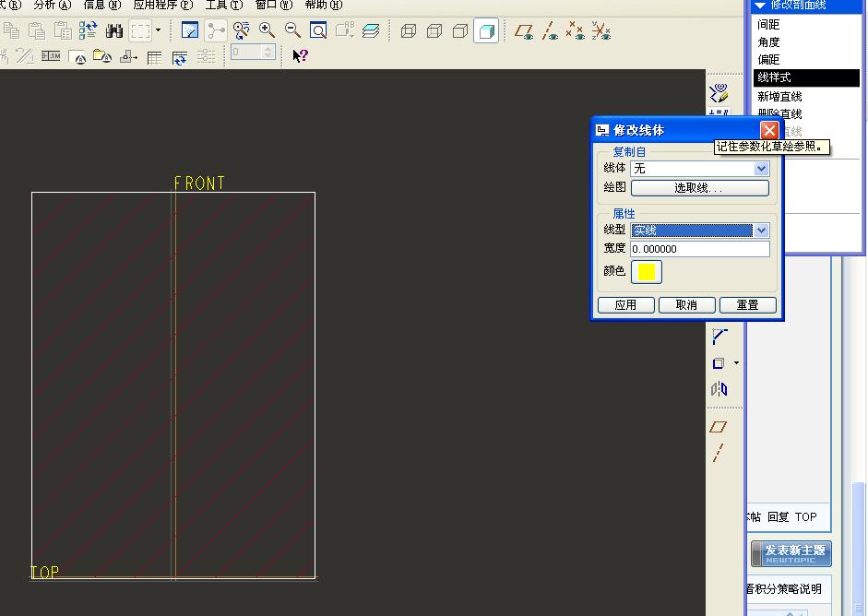Click the datum axis tool icon
The image size is (868, 616).
click(x=719, y=453)
